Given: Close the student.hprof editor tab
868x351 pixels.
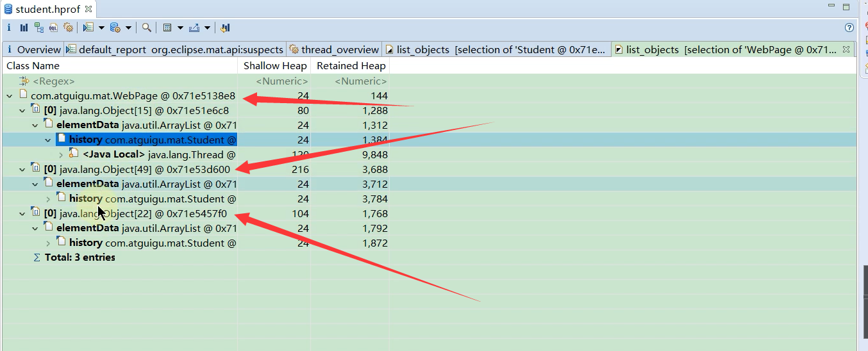Looking at the screenshot, I should coord(88,9).
